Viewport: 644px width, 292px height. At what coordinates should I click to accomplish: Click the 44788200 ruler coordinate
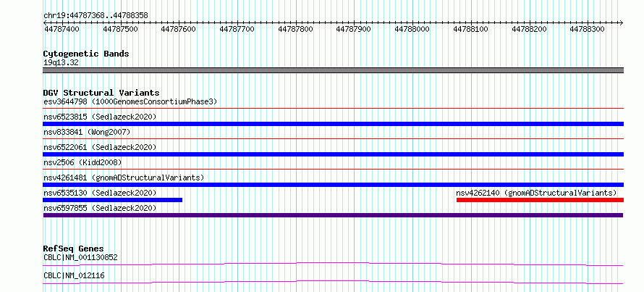[x=530, y=29]
